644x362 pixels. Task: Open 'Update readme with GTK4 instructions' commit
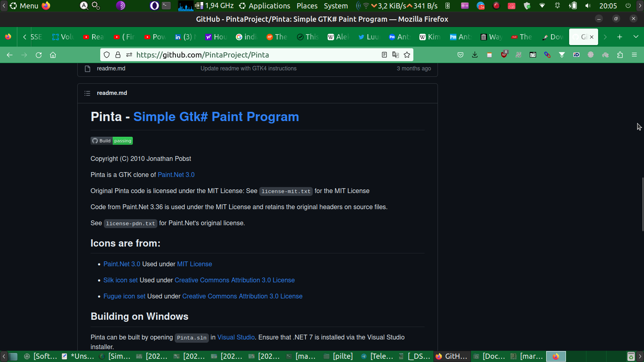pos(248,68)
